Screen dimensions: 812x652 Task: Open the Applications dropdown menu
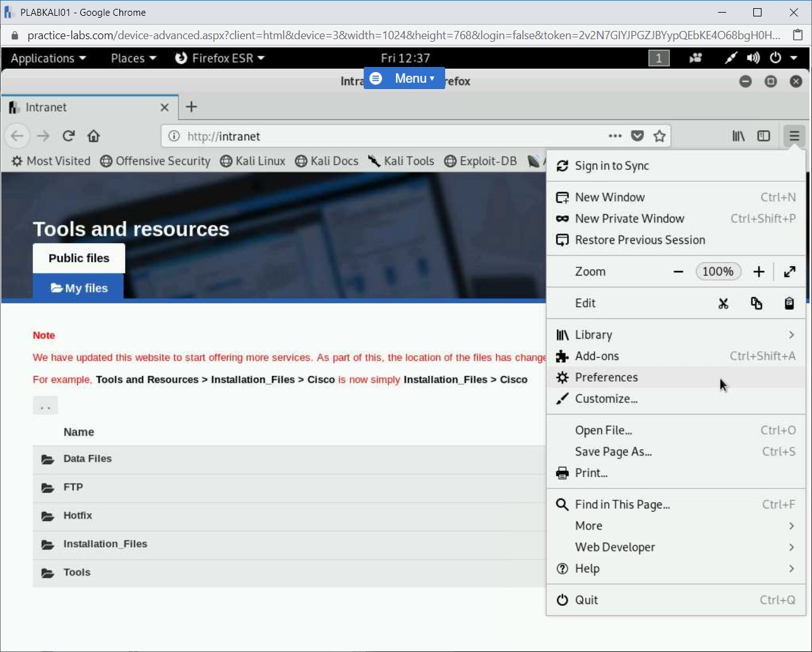[x=48, y=58]
